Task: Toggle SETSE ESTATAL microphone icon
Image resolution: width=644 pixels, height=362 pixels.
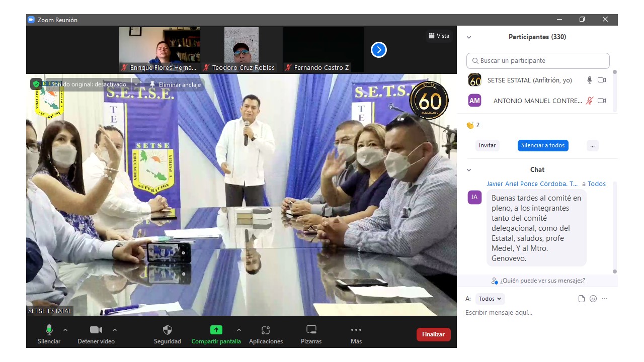Action: point(590,80)
